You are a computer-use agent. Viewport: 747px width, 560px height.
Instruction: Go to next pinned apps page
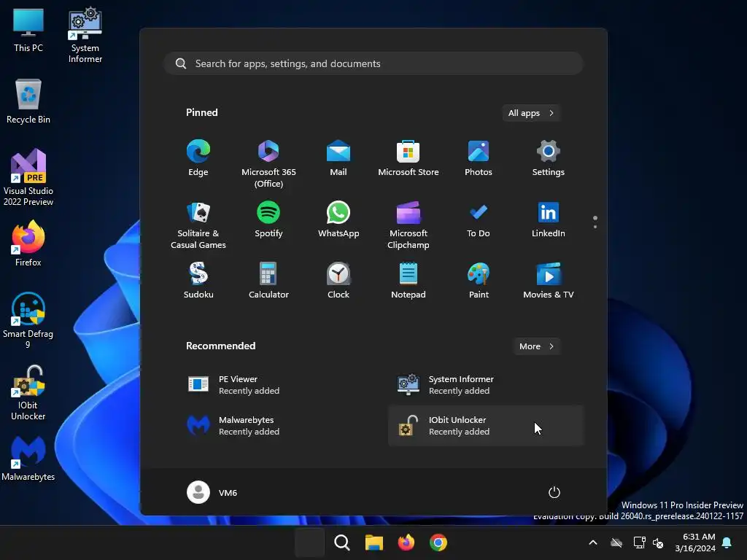595,227
